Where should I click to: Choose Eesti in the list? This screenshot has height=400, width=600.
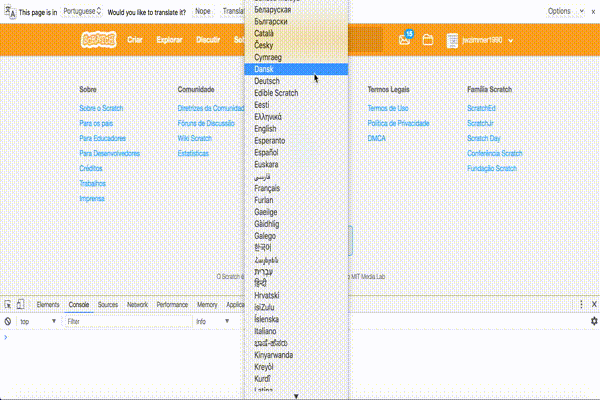296,105
